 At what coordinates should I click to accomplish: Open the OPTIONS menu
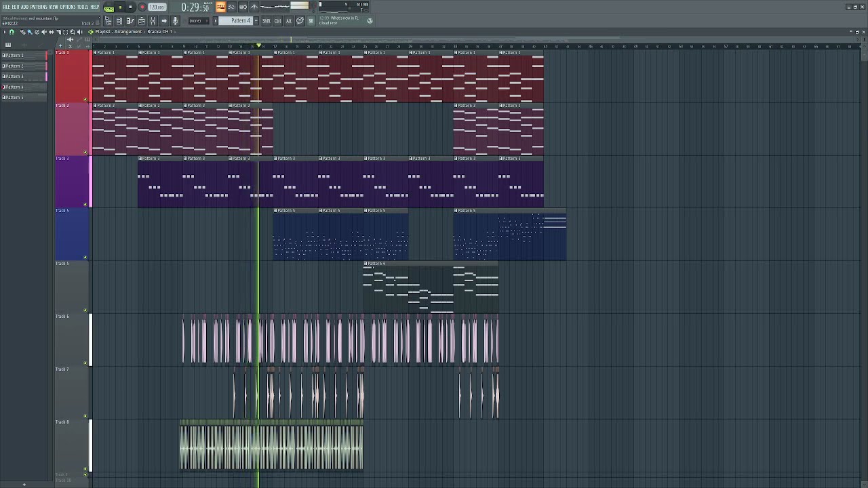tap(68, 7)
